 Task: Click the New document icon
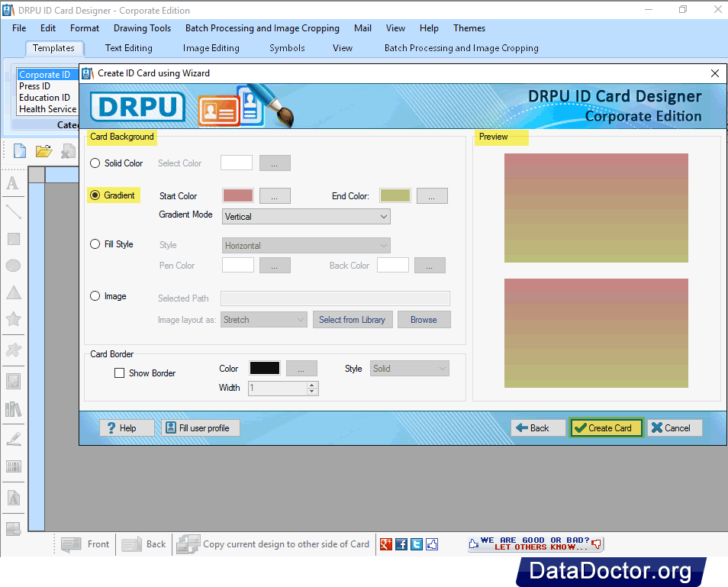tap(20, 151)
